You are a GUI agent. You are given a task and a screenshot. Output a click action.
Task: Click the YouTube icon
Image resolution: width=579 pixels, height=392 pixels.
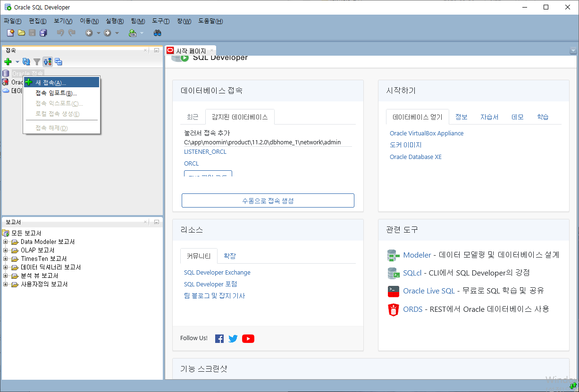pyautogui.click(x=248, y=339)
